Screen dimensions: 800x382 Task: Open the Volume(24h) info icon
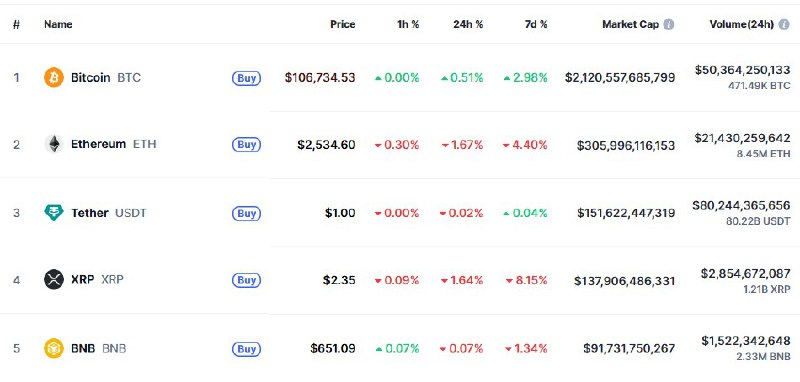(x=784, y=24)
